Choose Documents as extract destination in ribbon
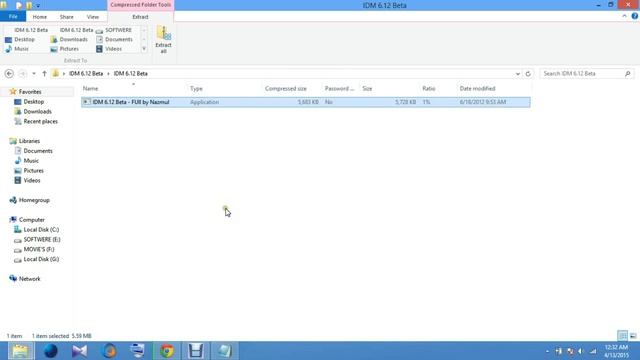This screenshot has height=360, width=640. point(115,40)
